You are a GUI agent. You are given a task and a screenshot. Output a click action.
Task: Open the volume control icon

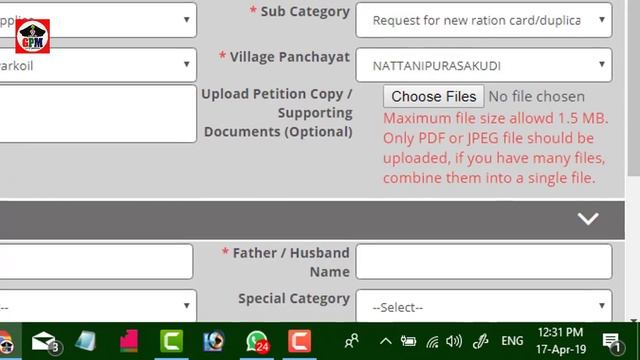pos(454,341)
